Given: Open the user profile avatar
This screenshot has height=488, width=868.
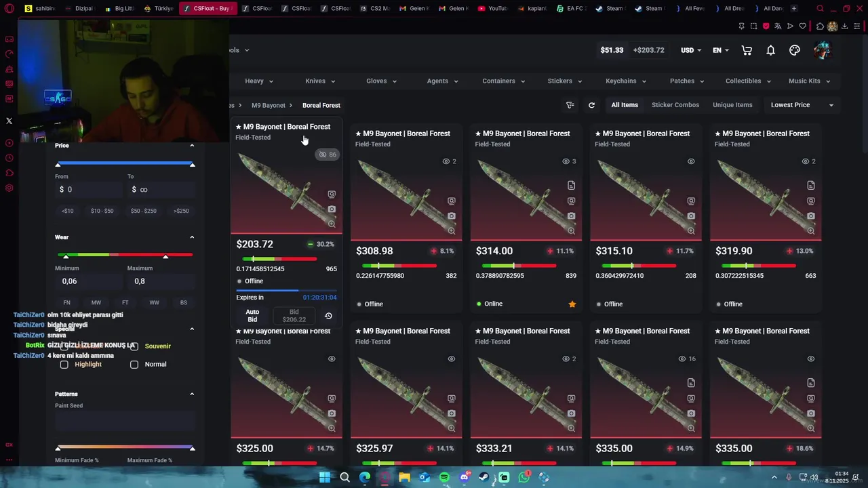Looking at the screenshot, I should click(822, 50).
